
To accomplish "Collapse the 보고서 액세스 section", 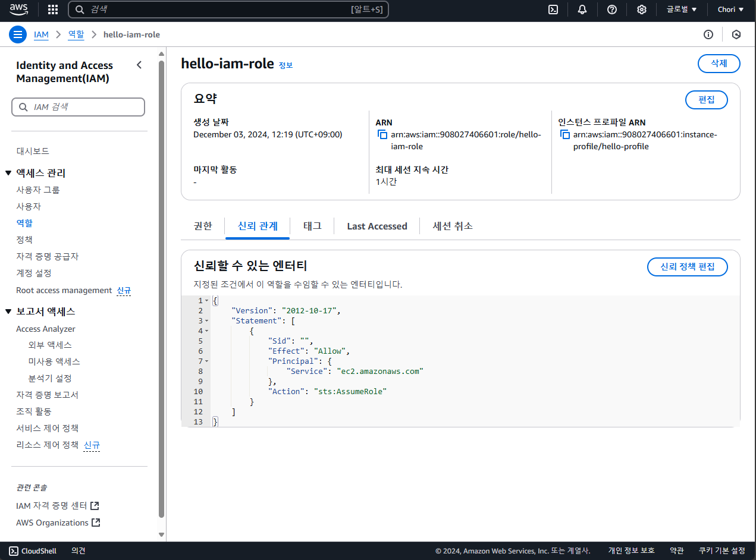I will coord(8,312).
